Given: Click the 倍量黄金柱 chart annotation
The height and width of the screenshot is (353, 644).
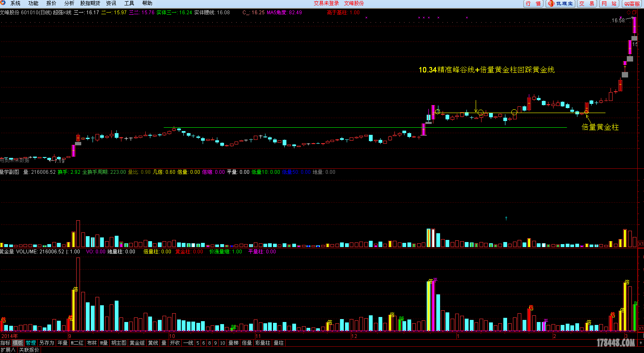Looking at the screenshot, I should point(600,127).
